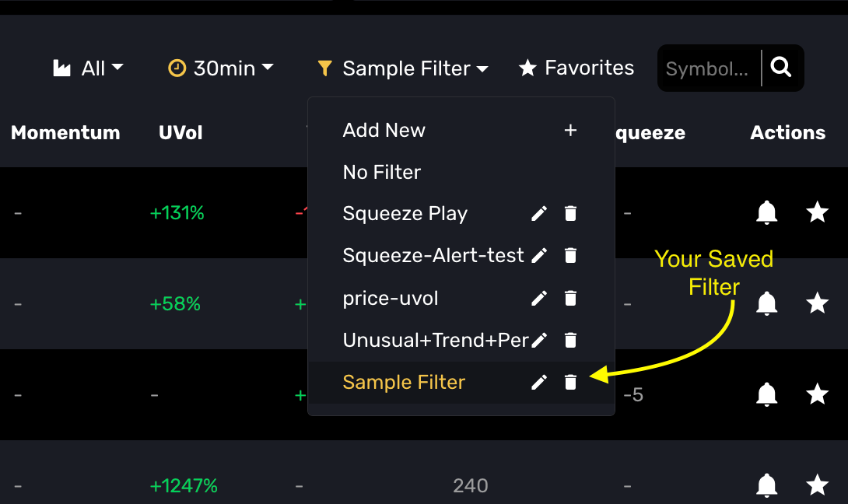Open the All market dropdown
Screen dimensions: 848x504
[88, 68]
